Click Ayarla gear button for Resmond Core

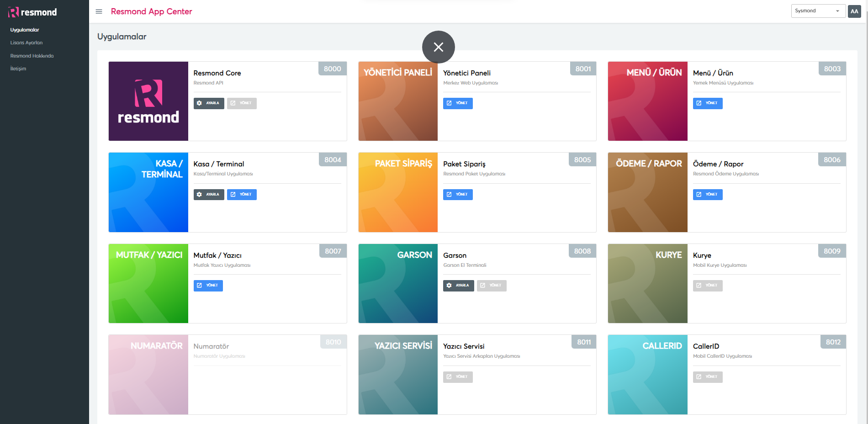(x=209, y=103)
